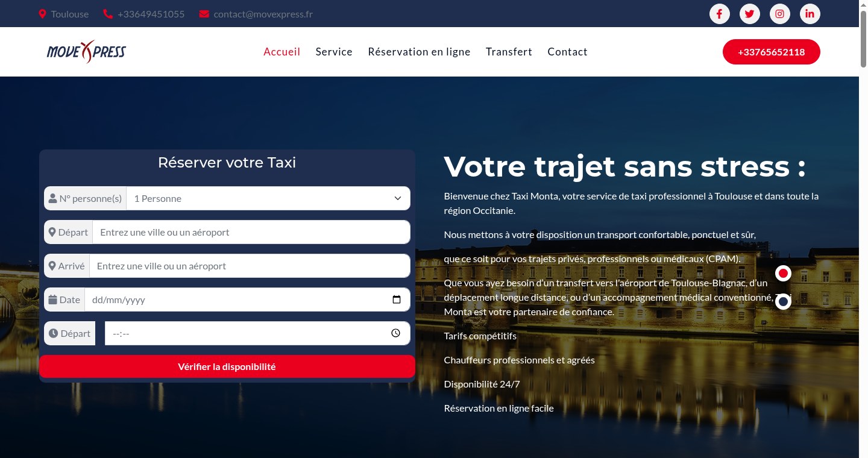
Task: Go to the Accueil menu item
Action: [282, 52]
